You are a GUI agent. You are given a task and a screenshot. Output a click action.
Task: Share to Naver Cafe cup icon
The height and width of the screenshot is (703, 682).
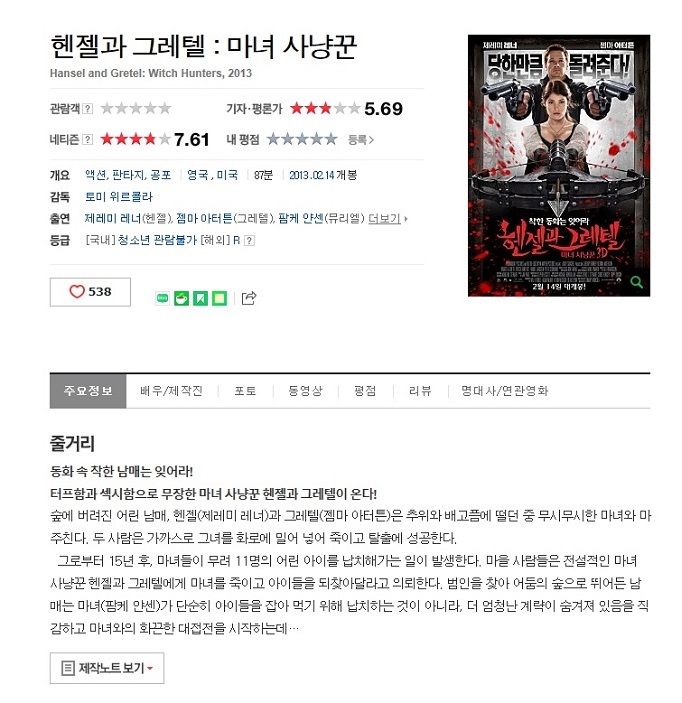[x=181, y=298]
